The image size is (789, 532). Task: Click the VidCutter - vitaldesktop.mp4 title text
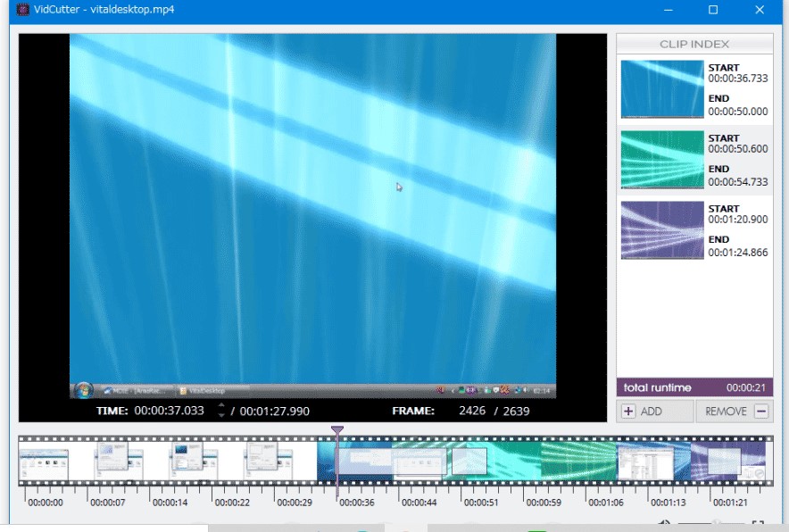pos(104,10)
